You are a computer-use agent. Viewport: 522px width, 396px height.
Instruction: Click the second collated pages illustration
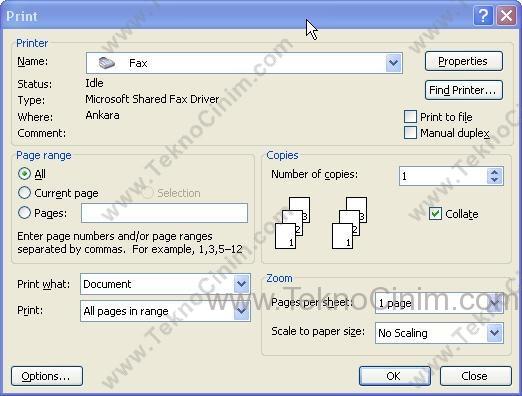349,223
